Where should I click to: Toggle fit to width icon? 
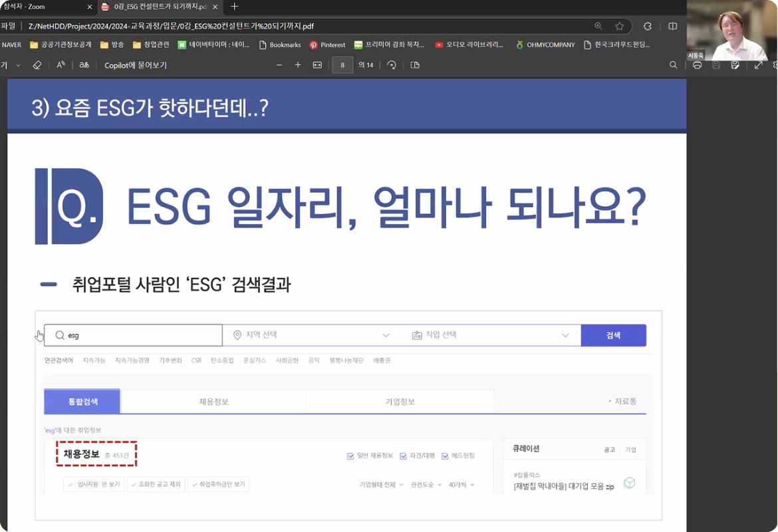coord(317,65)
